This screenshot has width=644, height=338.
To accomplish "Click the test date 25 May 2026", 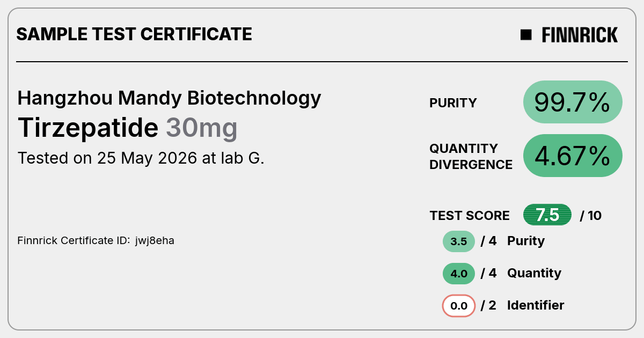I will pyautogui.click(x=147, y=158).
